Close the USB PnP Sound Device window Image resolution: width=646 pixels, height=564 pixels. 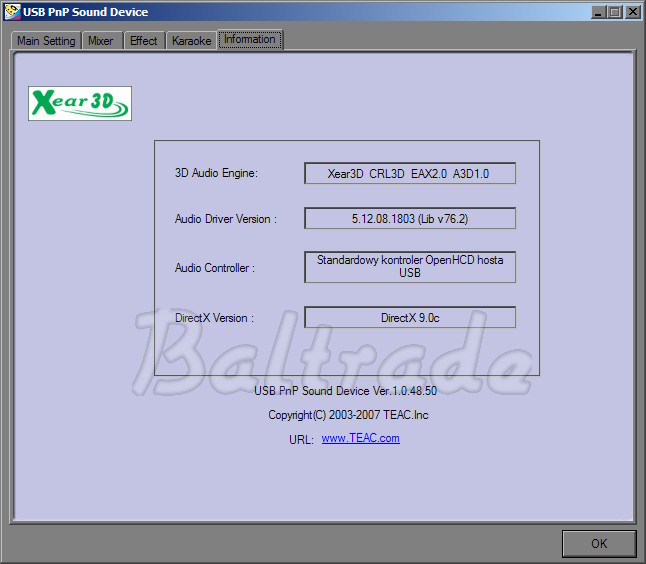632,12
